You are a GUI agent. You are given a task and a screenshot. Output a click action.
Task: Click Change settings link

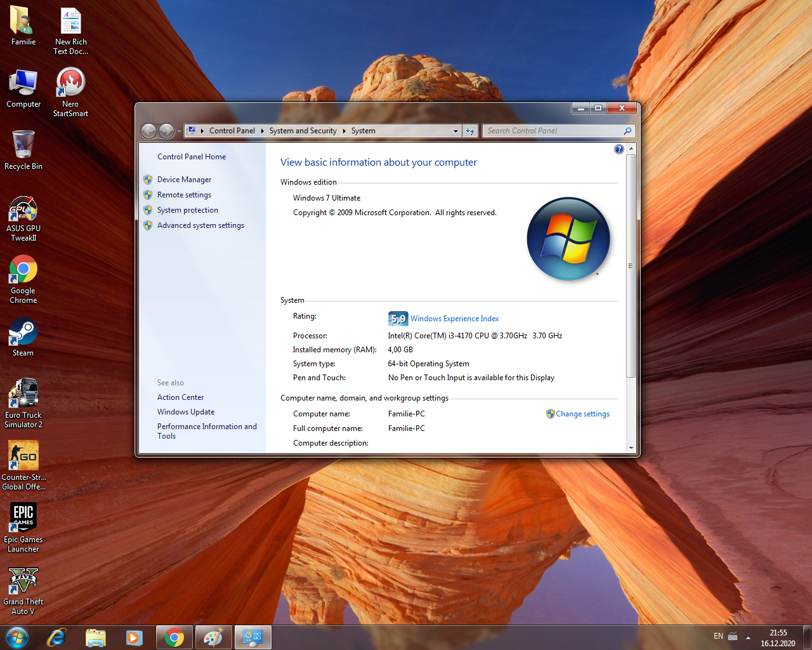pyautogui.click(x=582, y=414)
